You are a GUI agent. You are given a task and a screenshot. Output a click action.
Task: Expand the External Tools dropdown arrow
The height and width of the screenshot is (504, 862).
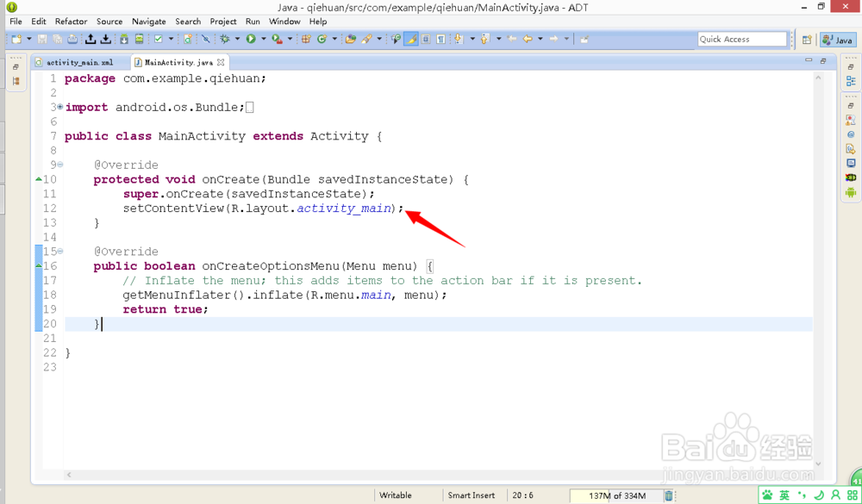(290, 39)
